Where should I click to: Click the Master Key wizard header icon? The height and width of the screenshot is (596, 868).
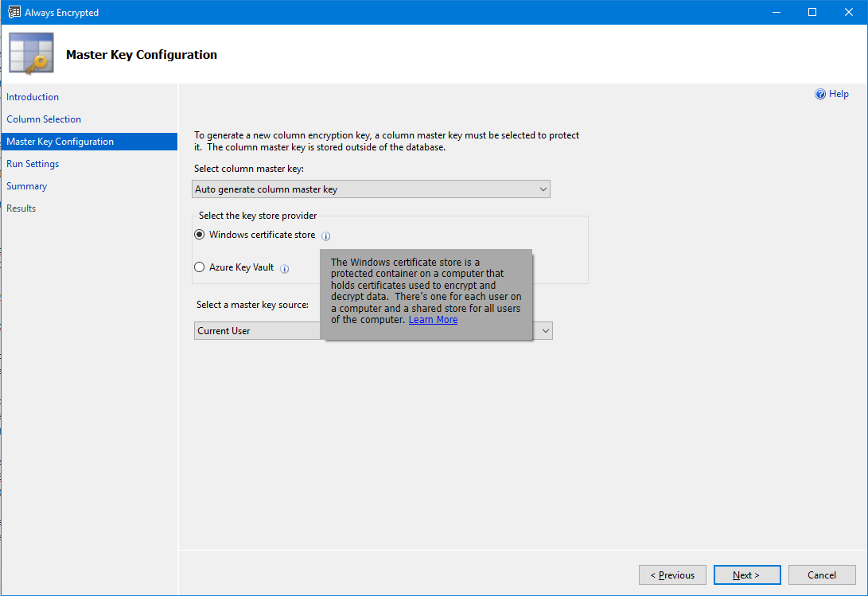(31, 54)
